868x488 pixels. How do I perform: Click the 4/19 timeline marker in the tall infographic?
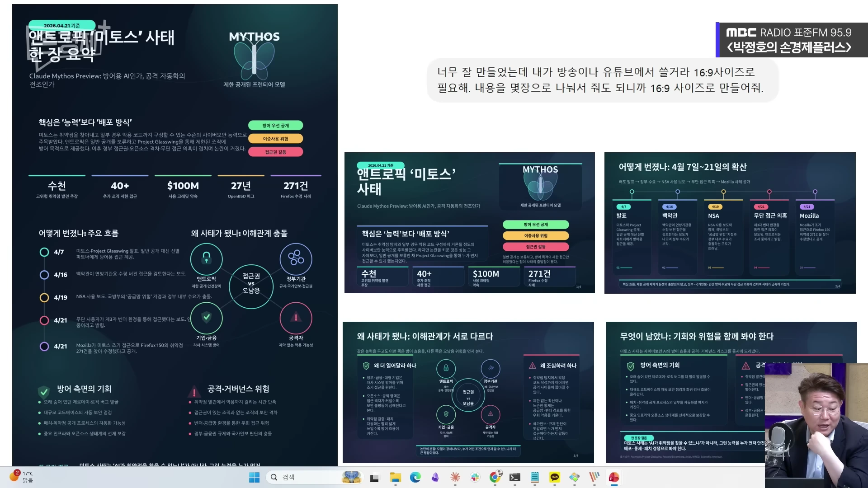(44, 297)
